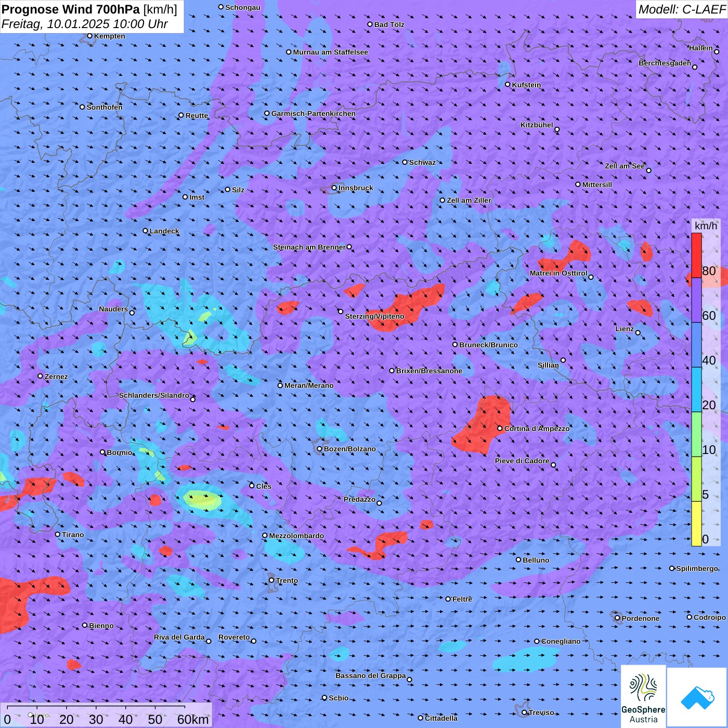Image resolution: width=728 pixels, height=728 pixels.
Task: Click the 'Kempten' label
Action: [x=110, y=36]
